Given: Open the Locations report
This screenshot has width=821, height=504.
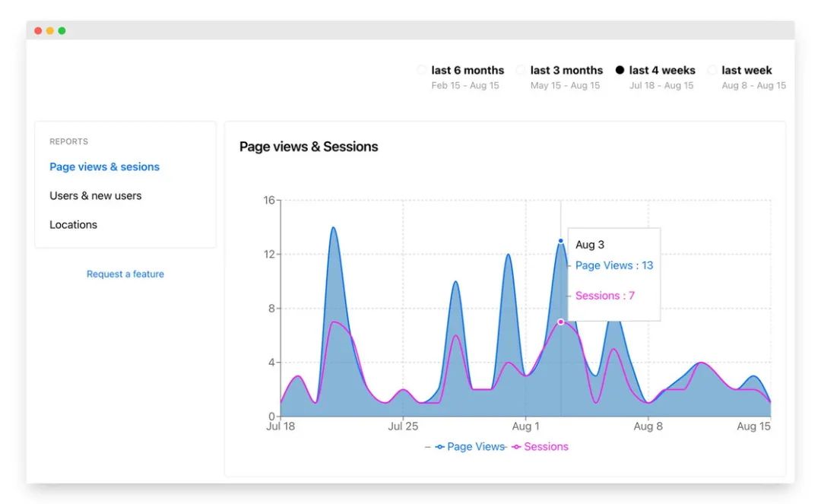Looking at the screenshot, I should pos(73,224).
